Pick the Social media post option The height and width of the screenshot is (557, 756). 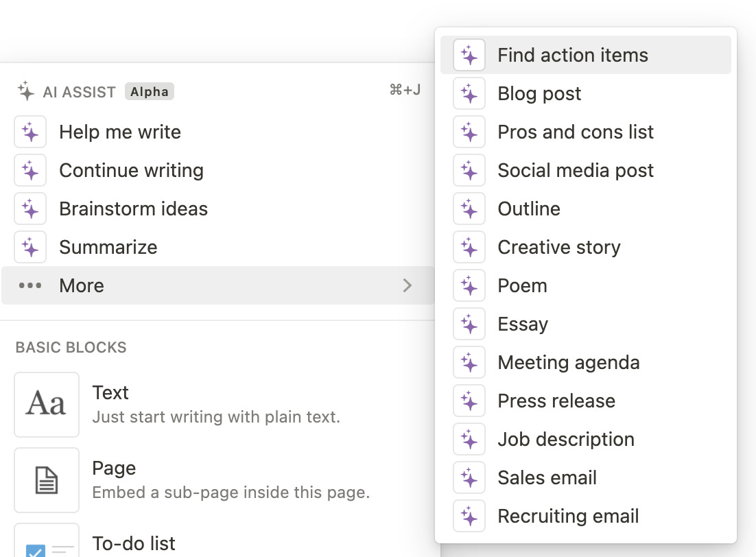[x=576, y=171]
